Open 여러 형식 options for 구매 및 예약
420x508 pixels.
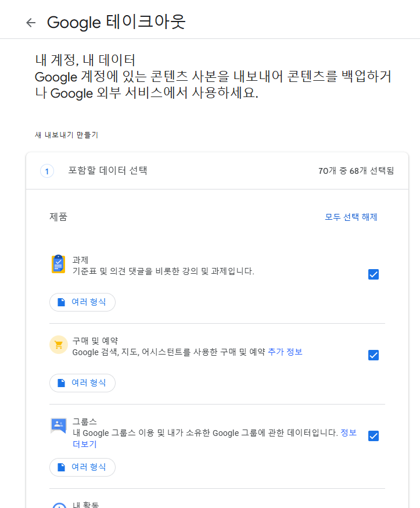click(82, 383)
